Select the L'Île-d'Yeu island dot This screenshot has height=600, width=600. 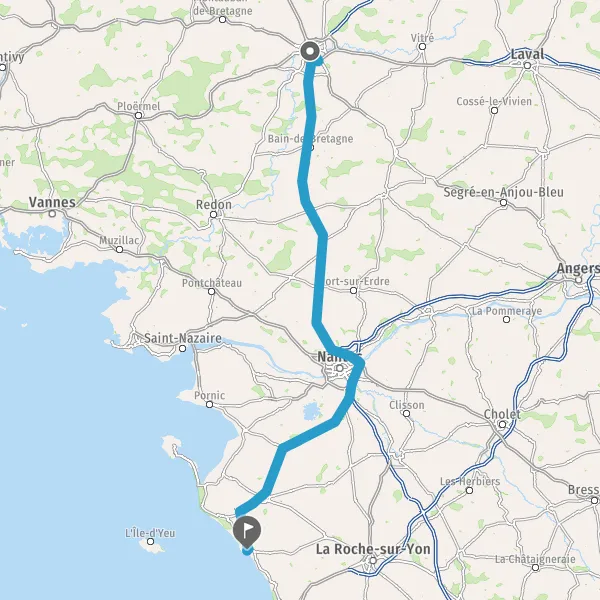pos(150,541)
